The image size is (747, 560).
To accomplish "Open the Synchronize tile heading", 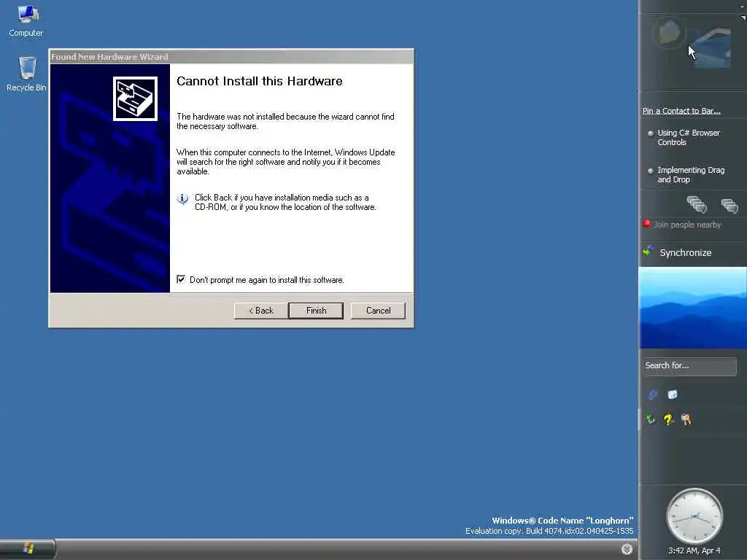I will 686,253.
